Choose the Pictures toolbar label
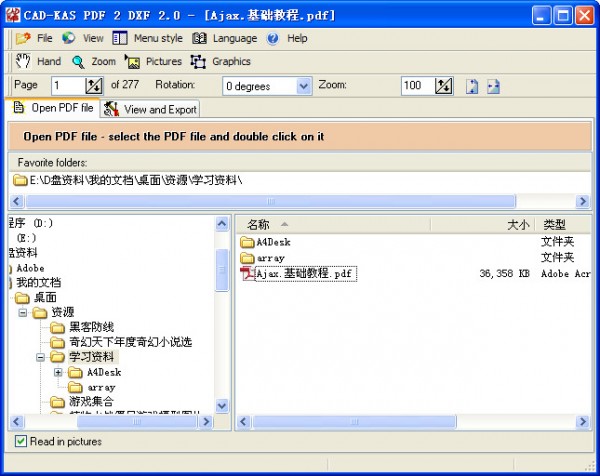This screenshot has width=600, height=476. (x=164, y=61)
